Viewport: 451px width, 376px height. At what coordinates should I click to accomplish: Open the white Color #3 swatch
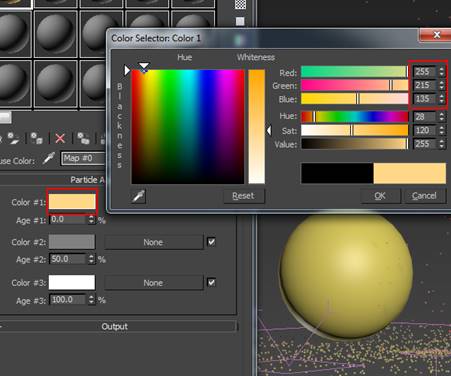click(72, 282)
